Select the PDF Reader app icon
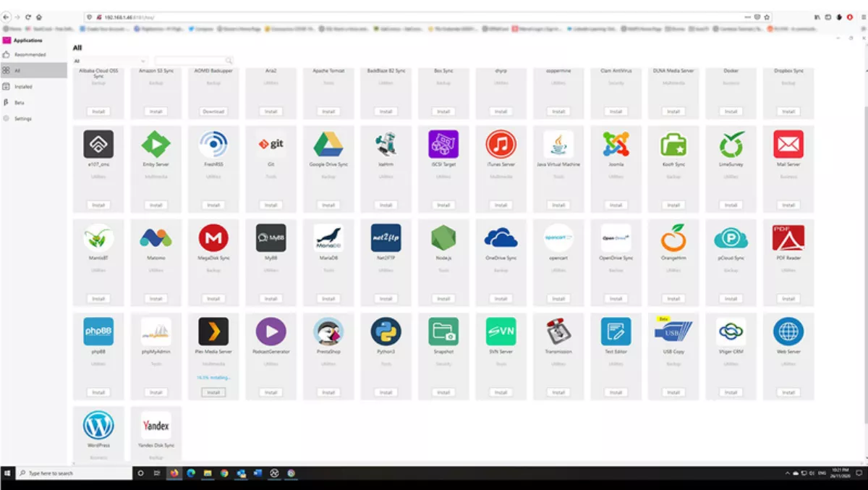Screen dimensions: 868x490 point(788,237)
